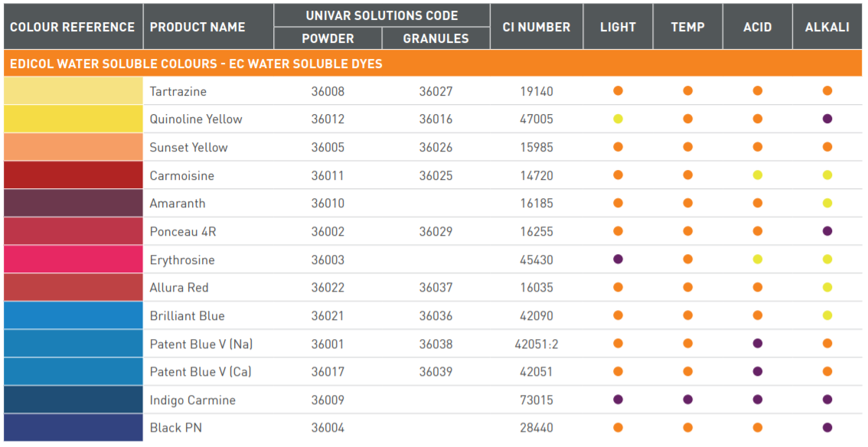This screenshot has height=447, width=868.
Task: Click the ACID column header
Action: pyautogui.click(x=757, y=27)
